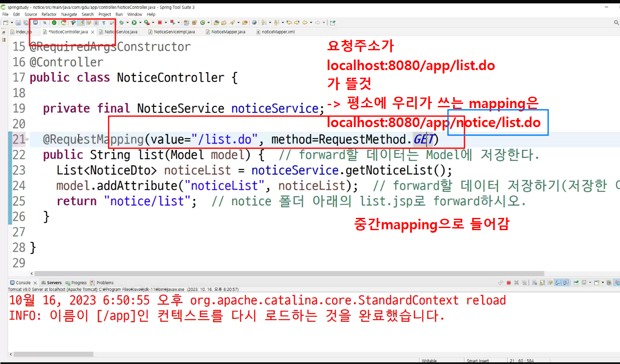Open the Navigate menu
The width and height of the screenshot is (620, 364).
tap(69, 14)
